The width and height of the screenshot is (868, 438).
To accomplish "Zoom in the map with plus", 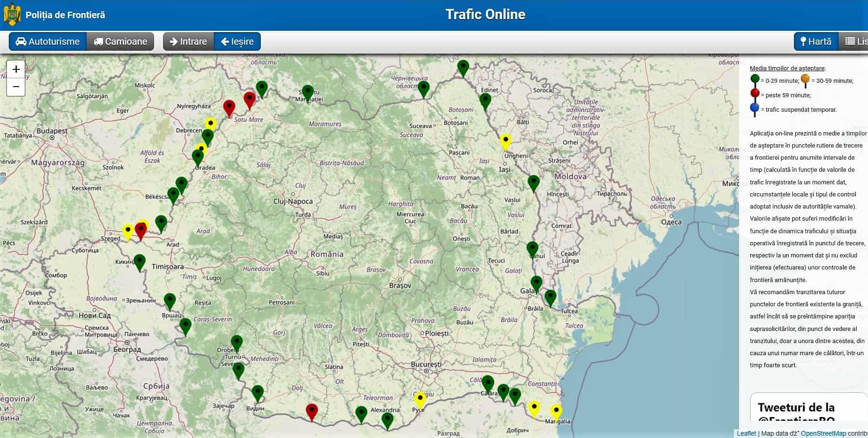I will point(16,69).
